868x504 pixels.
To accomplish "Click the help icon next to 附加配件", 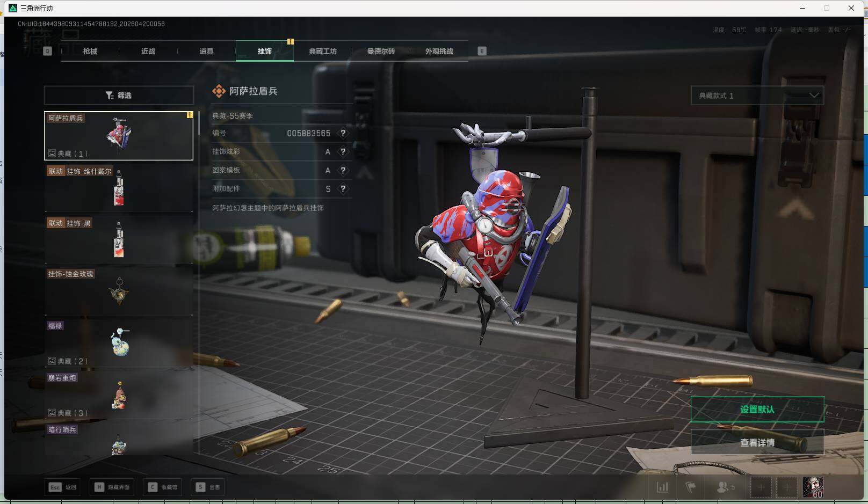I will click(343, 189).
